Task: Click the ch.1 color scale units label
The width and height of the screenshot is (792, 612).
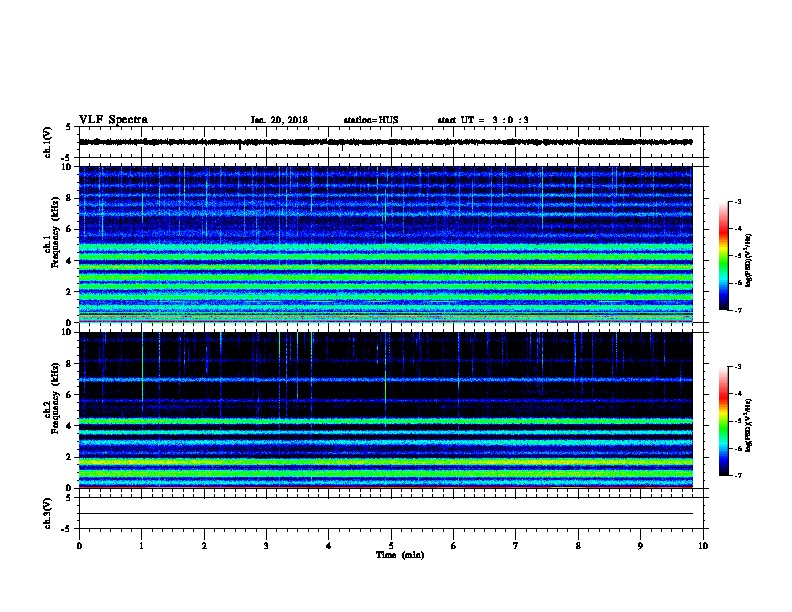Action: tap(749, 260)
